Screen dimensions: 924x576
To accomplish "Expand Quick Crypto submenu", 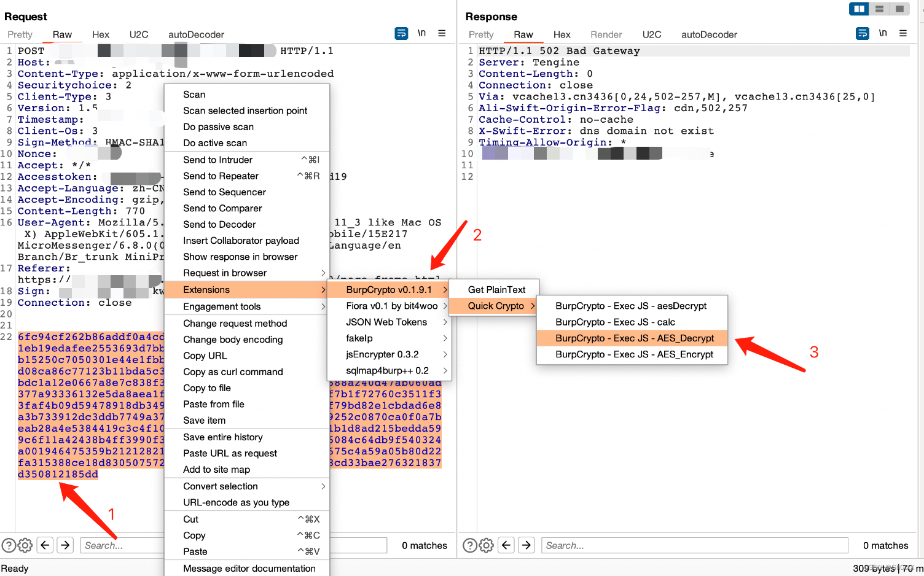I will point(495,306).
